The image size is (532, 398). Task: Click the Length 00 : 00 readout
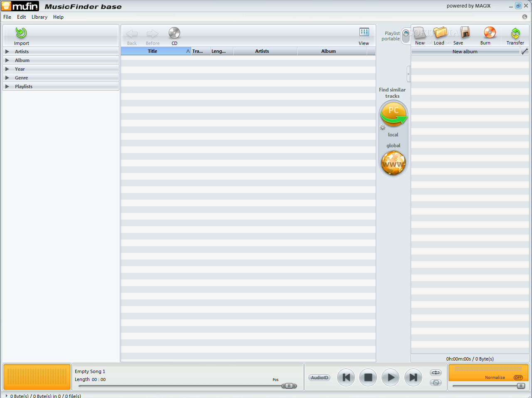[x=90, y=379]
